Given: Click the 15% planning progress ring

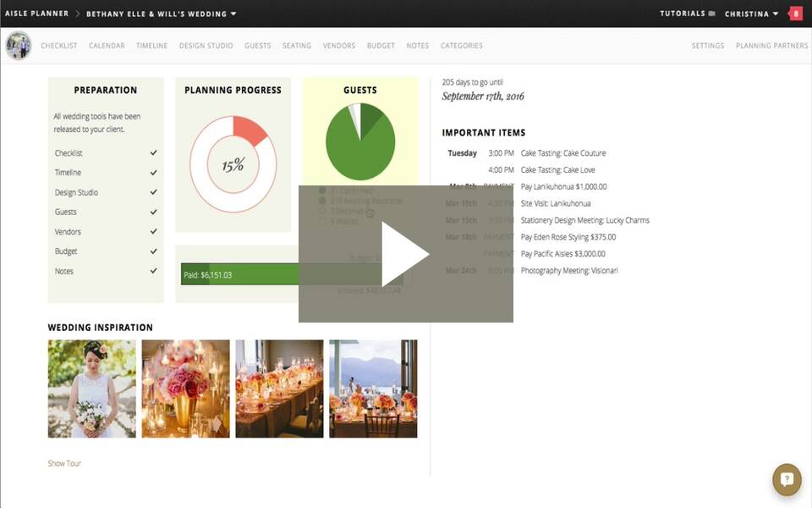Looking at the screenshot, I should [233, 164].
